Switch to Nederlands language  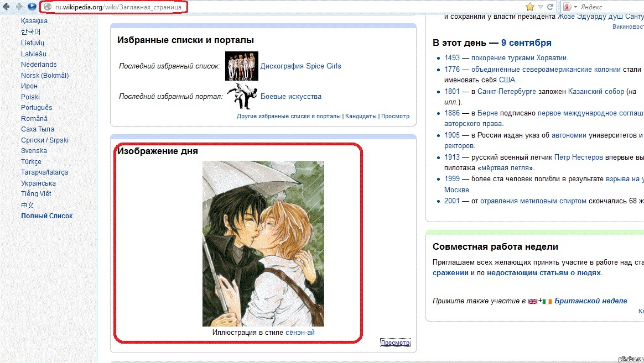click(x=39, y=65)
